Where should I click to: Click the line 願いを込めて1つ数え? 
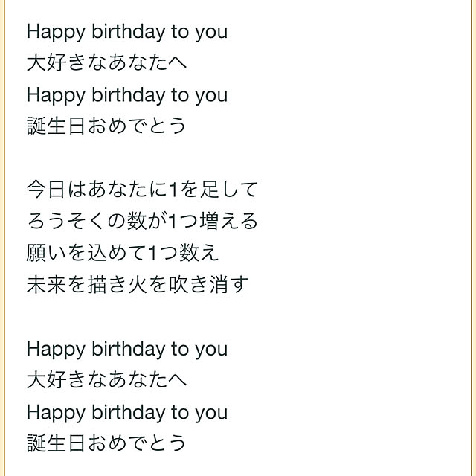122,253
